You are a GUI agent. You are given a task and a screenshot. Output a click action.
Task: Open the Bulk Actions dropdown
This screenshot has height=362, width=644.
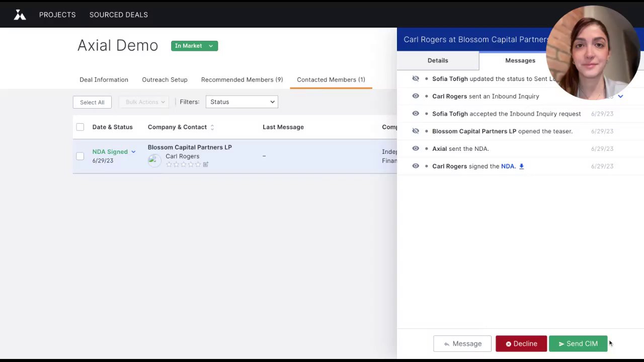click(144, 102)
